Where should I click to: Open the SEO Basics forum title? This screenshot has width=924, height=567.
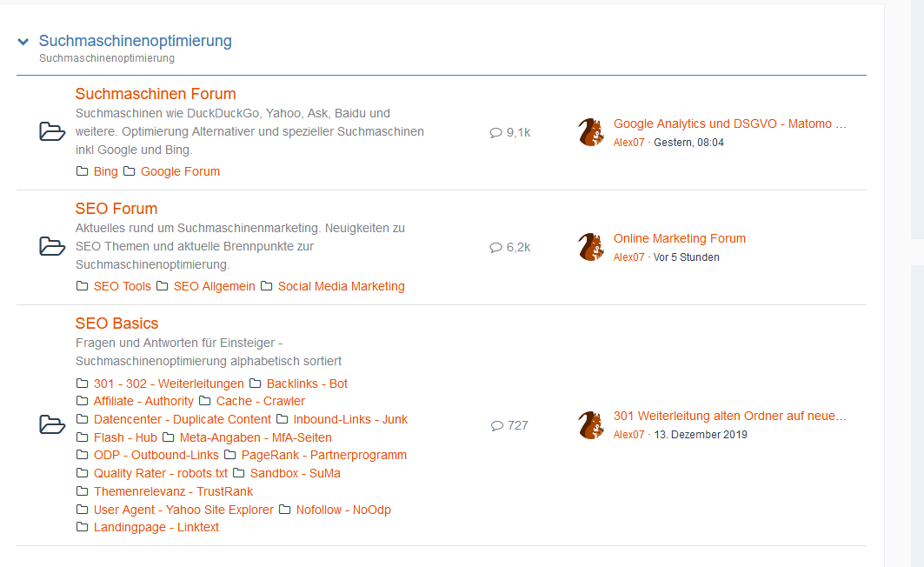click(x=116, y=324)
